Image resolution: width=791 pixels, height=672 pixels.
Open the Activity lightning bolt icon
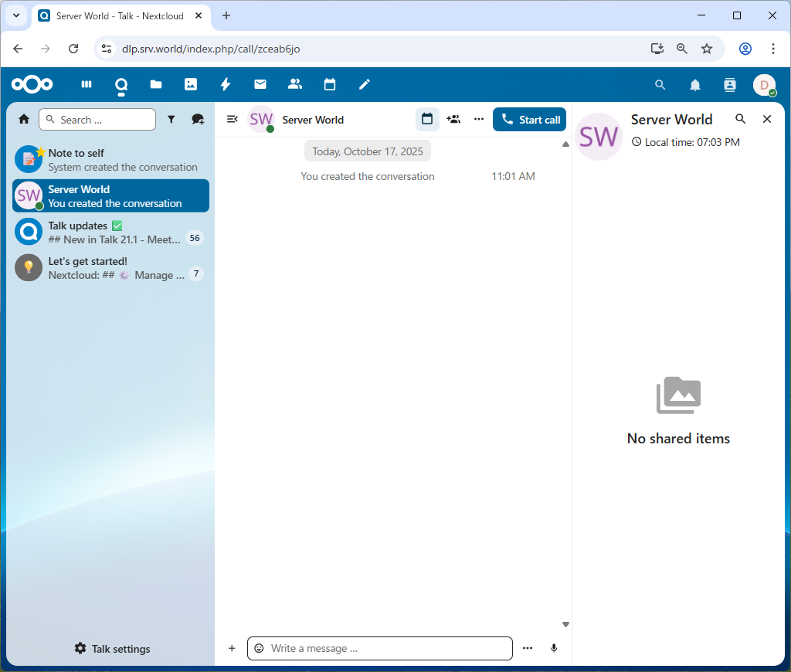point(226,85)
